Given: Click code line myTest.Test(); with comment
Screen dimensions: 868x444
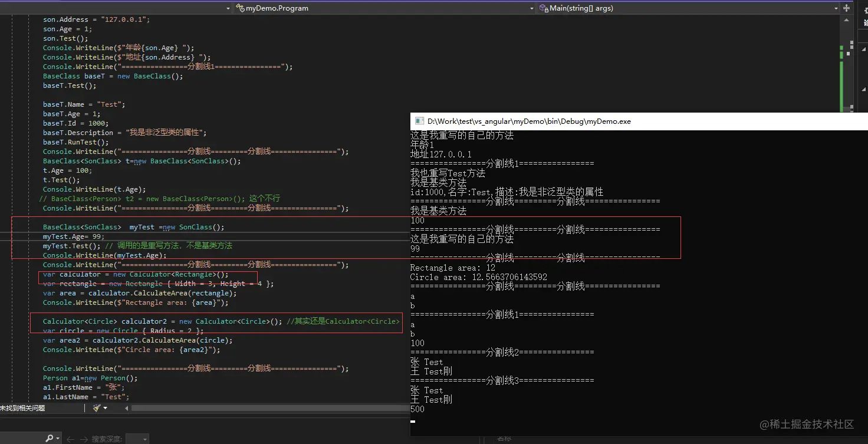Looking at the screenshot, I should (138, 246).
